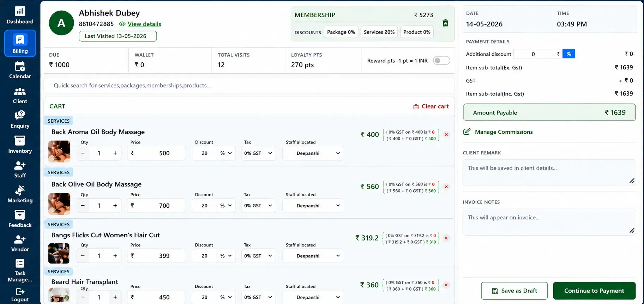Click Continue to Payment button
The image size is (644, 304).
point(594,291)
